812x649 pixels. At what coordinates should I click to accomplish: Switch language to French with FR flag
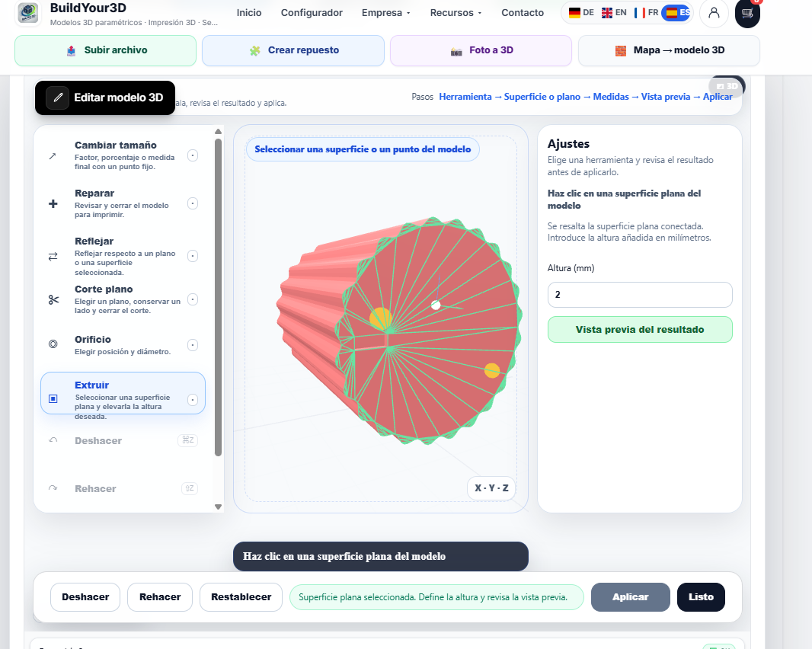point(646,12)
